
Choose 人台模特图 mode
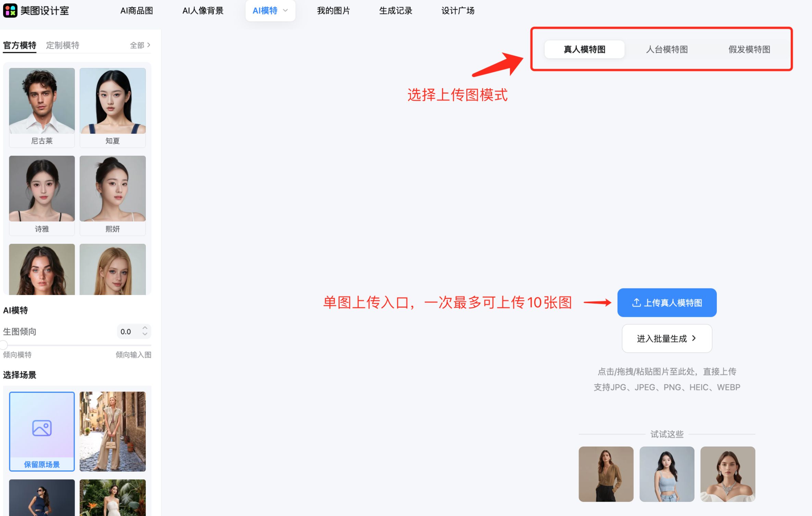point(667,49)
